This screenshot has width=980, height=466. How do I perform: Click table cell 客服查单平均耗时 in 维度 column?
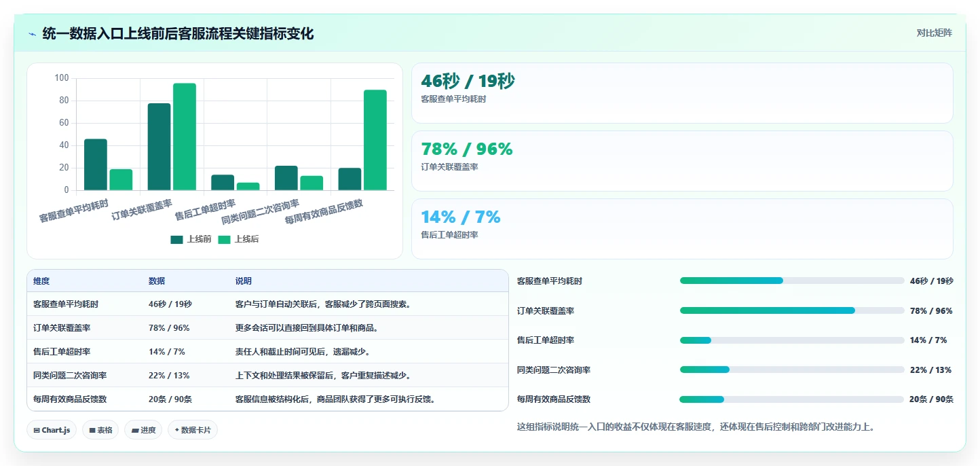tap(66, 304)
